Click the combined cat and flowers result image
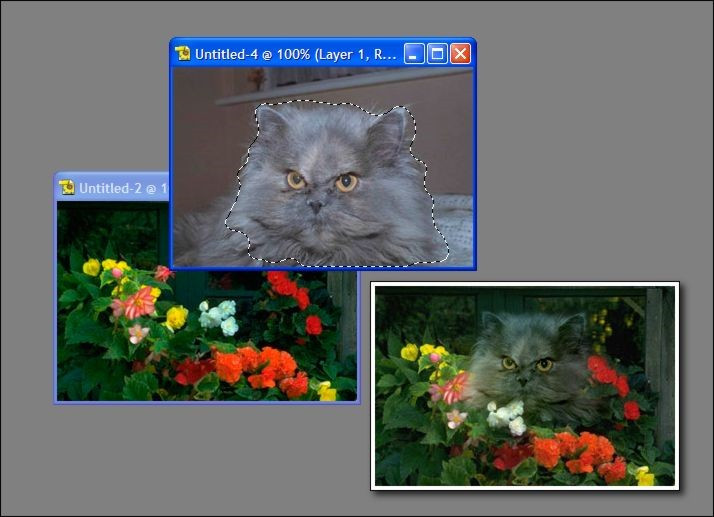This screenshot has height=517, width=714. [525, 386]
